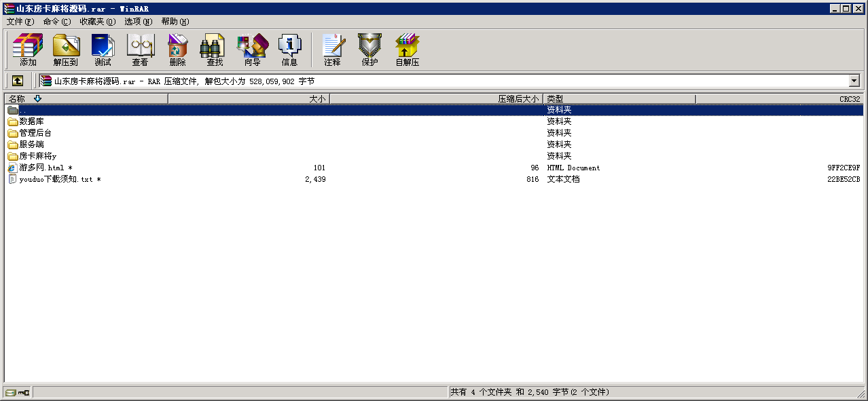The image size is (868, 401).
Task: Go up one folder level button
Action: pyautogui.click(x=18, y=81)
